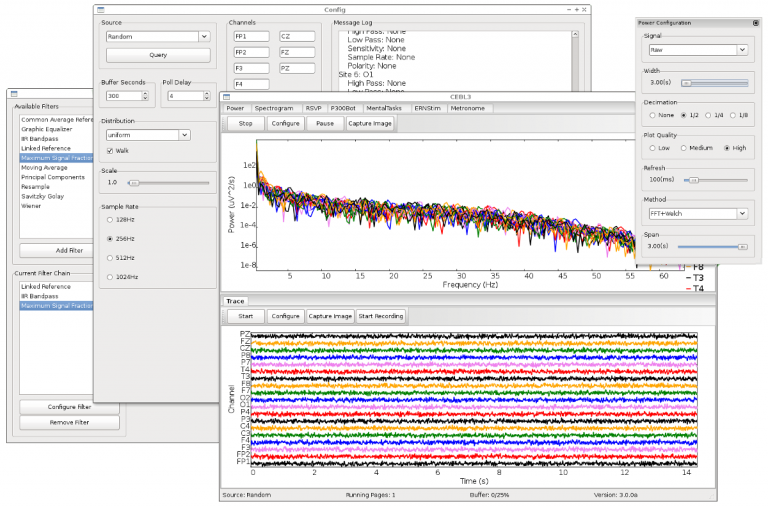Set Plot Quality to Medium

coord(684,148)
